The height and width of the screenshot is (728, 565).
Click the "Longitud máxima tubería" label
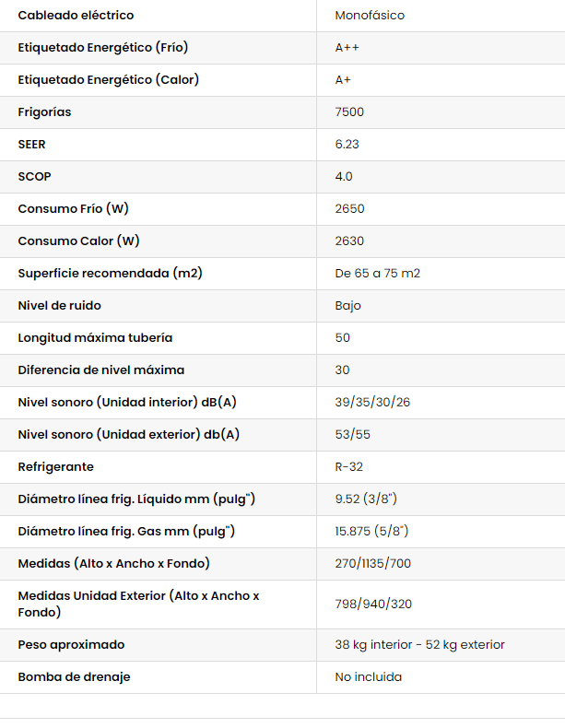[95, 338]
